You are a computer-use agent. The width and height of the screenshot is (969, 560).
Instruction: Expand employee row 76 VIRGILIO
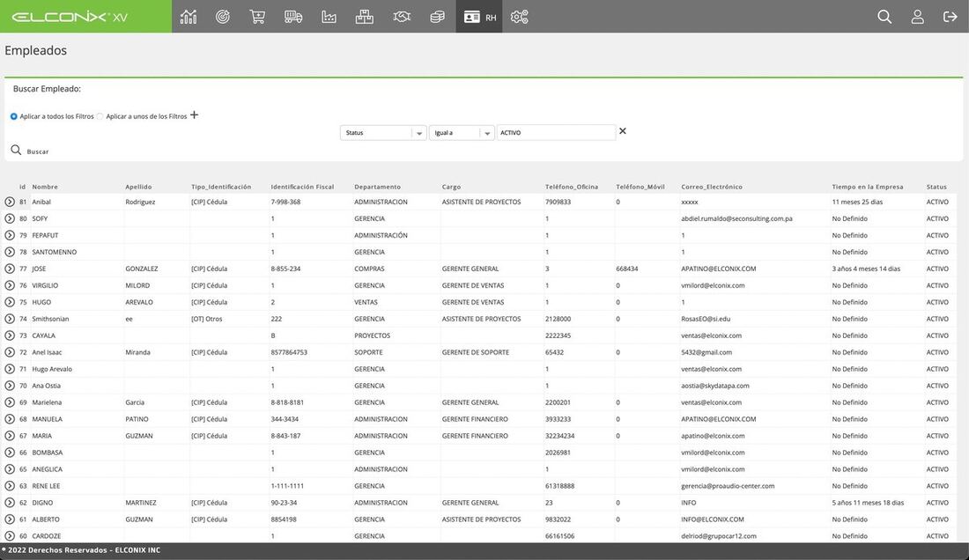coord(10,285)
